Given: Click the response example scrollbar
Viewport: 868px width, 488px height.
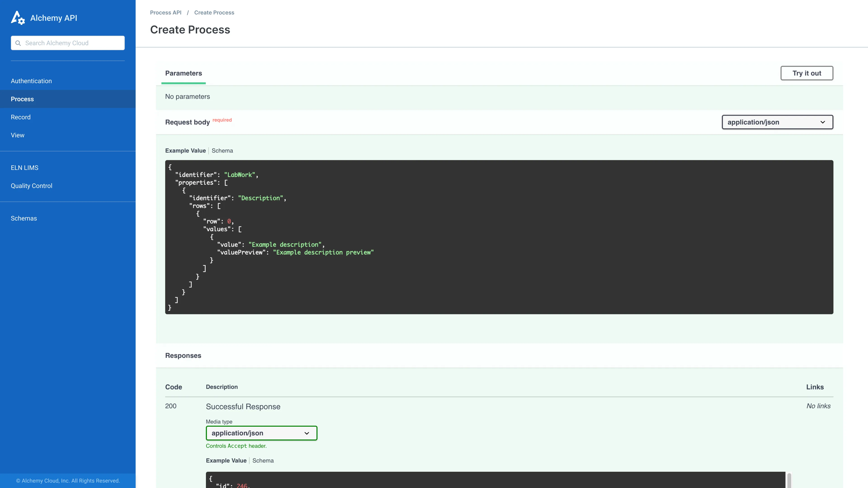Looking at the screenshot, I should [789, 481].
